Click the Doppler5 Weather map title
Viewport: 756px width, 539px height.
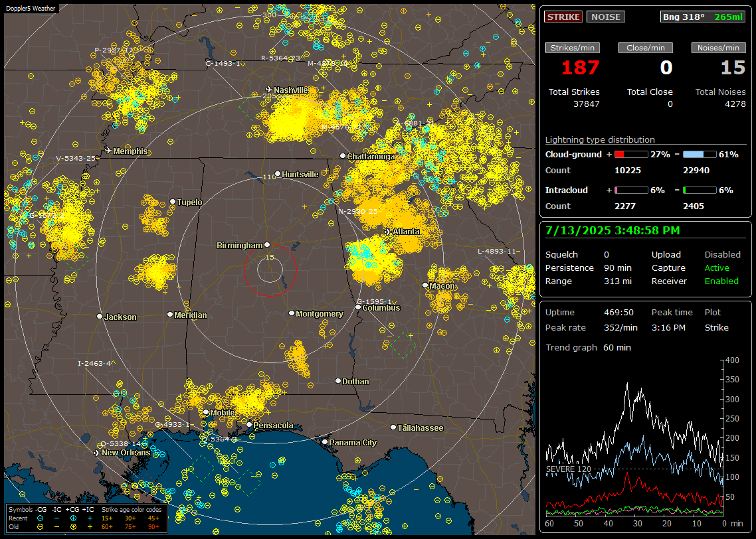click(31, 9)
